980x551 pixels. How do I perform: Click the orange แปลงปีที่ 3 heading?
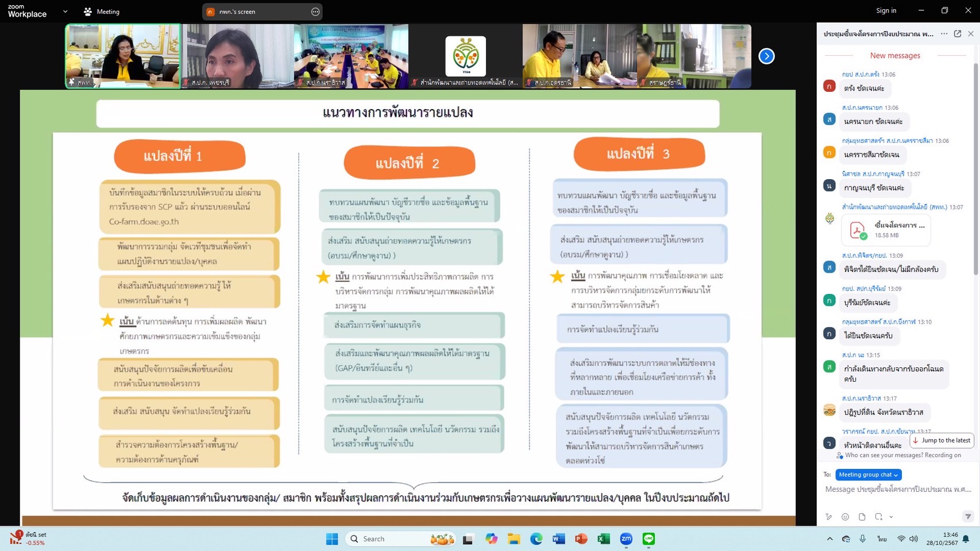(639, 153)
